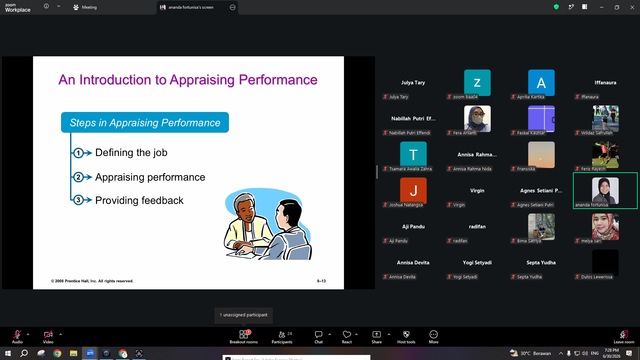Image resolution: width=640 pixels, height=360 pixels.
Task: Click Dulos Lewerissa's black tile
Action: pyautogui.click(x=605, y=262)
